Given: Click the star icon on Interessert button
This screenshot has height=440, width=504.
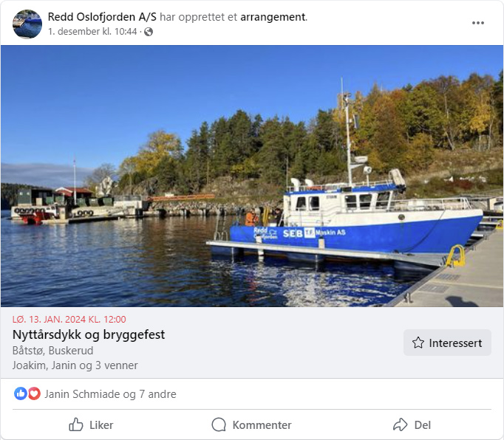Looking at the screenshot, I should point(418,343).
